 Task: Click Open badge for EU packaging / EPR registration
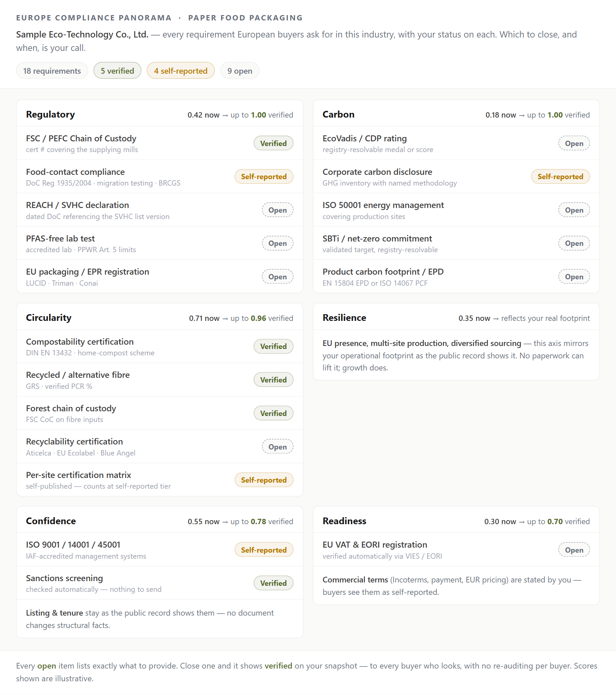click(277, 276)
